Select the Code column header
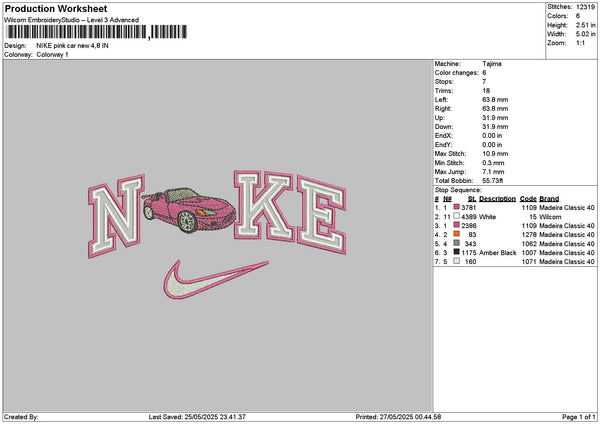 point(528,199)
